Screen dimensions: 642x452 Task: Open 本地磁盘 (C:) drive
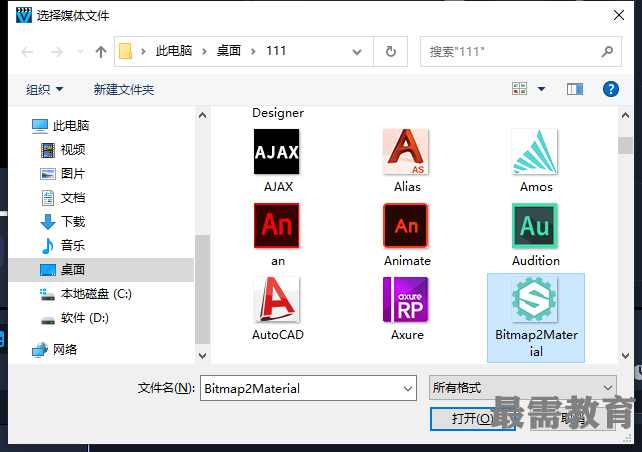tap(86, 294)
